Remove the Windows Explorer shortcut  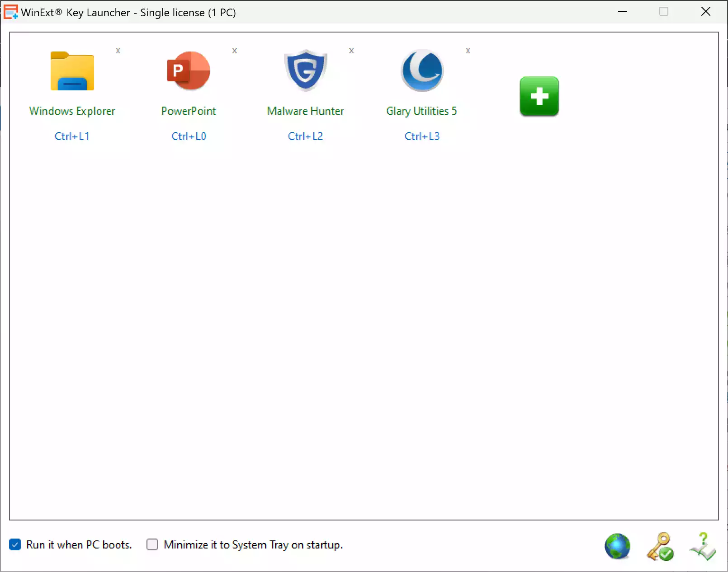118,51
